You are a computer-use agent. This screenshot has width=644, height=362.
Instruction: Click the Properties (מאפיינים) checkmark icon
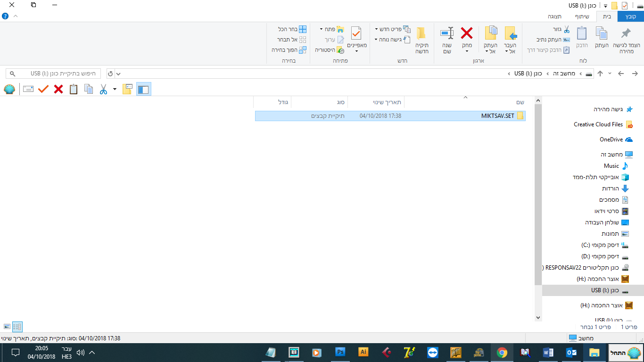tap(356, 33)
